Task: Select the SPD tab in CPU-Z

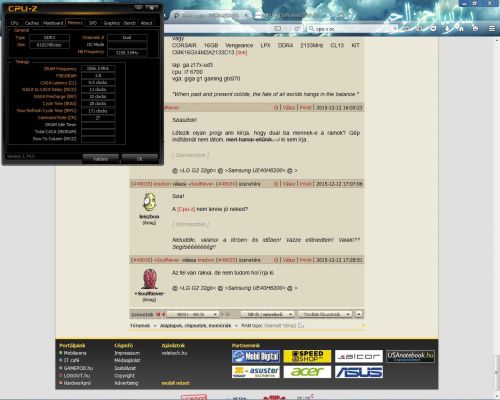Action: [93, 23]
